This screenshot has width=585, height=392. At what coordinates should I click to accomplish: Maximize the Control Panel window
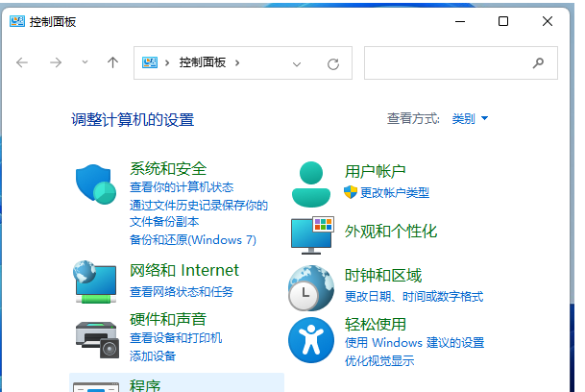tap(503, 21)
